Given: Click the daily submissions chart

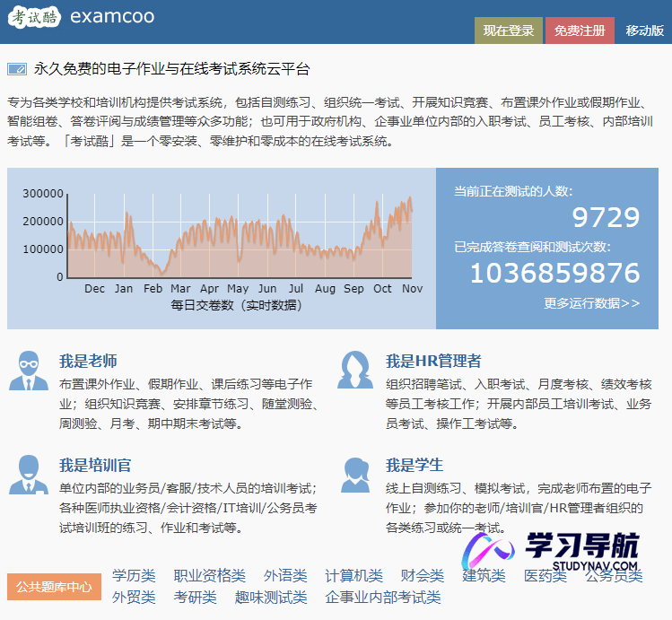Looking at the screenshot, I should [x=239, y=238].
